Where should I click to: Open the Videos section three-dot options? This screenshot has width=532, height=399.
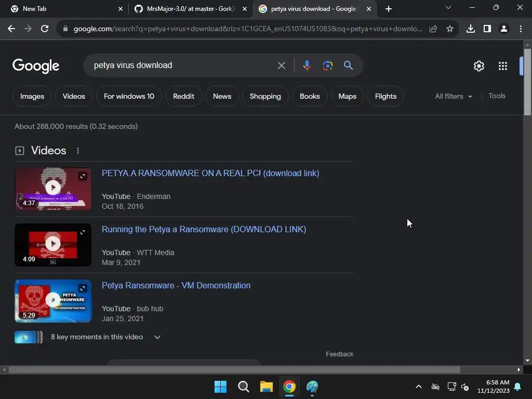coord(78,151)
